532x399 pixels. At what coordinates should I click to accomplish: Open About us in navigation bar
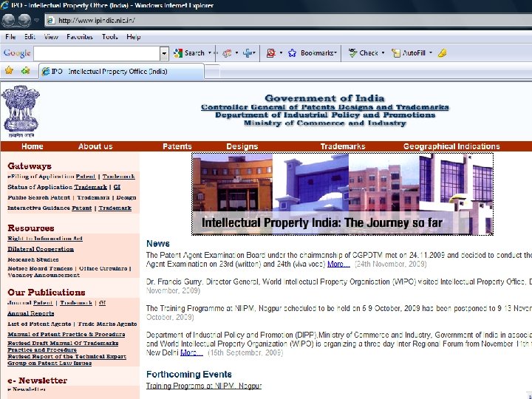(x=95, y=146)
